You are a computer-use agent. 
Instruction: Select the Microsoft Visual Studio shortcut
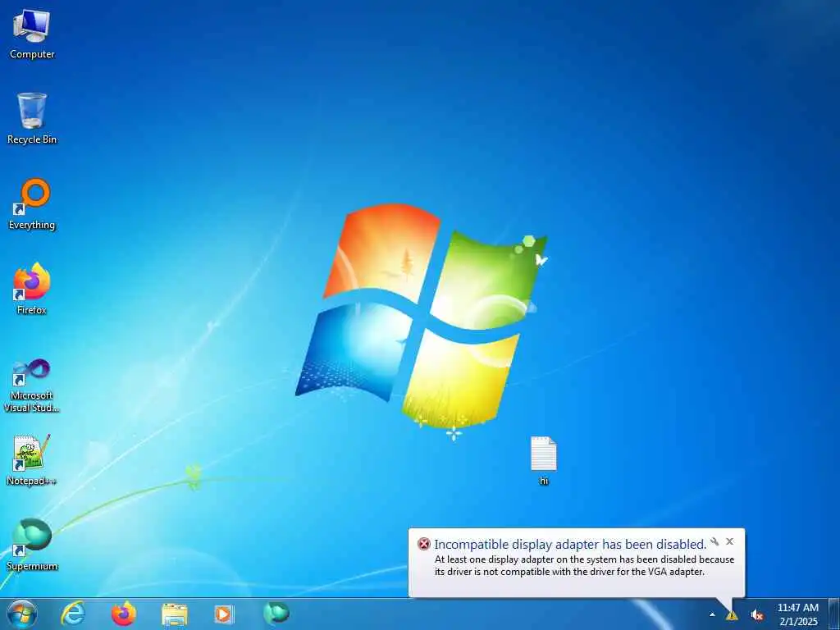click(x=32, y=386)
